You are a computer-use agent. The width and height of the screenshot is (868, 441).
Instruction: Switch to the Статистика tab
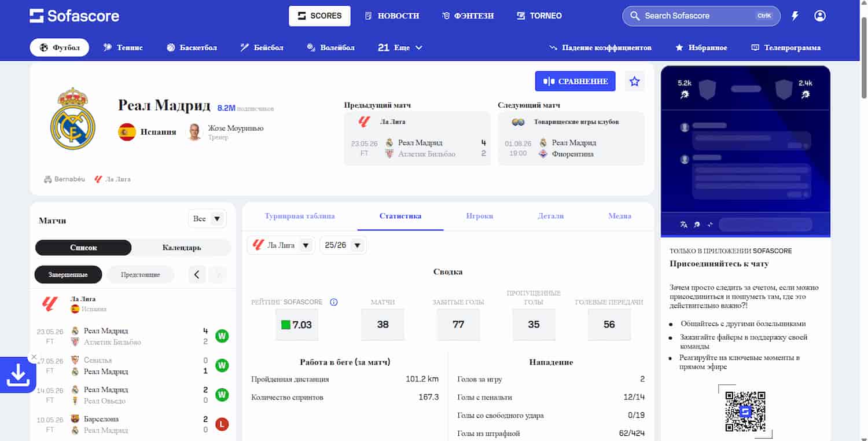pos(400,216)
